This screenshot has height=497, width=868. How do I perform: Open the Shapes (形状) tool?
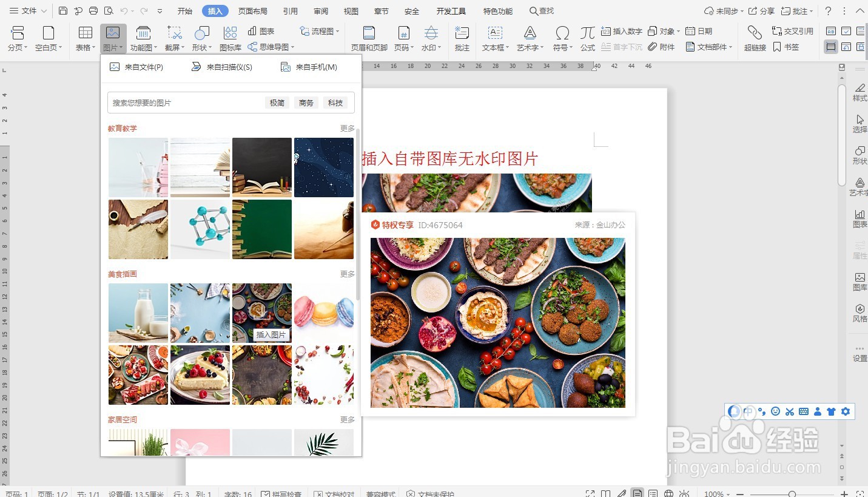(202, 38)
